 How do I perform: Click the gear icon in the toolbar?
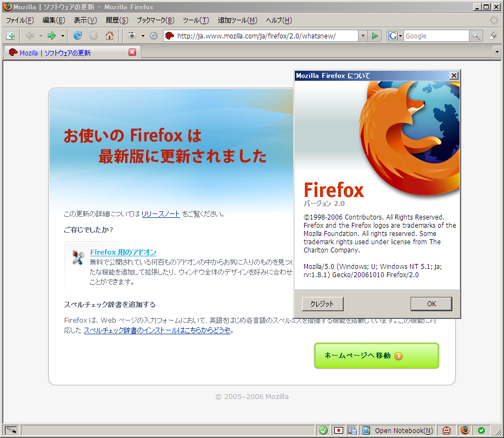click(154, 36)
